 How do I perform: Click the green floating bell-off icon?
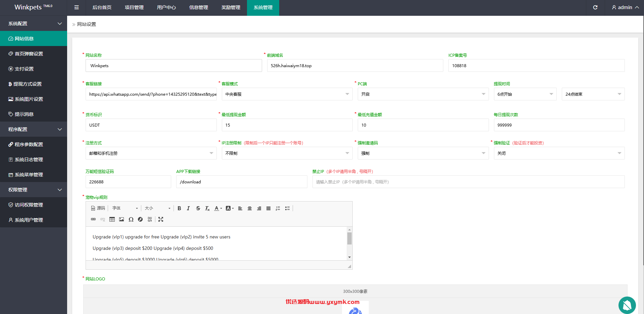(x=627, y=305)
